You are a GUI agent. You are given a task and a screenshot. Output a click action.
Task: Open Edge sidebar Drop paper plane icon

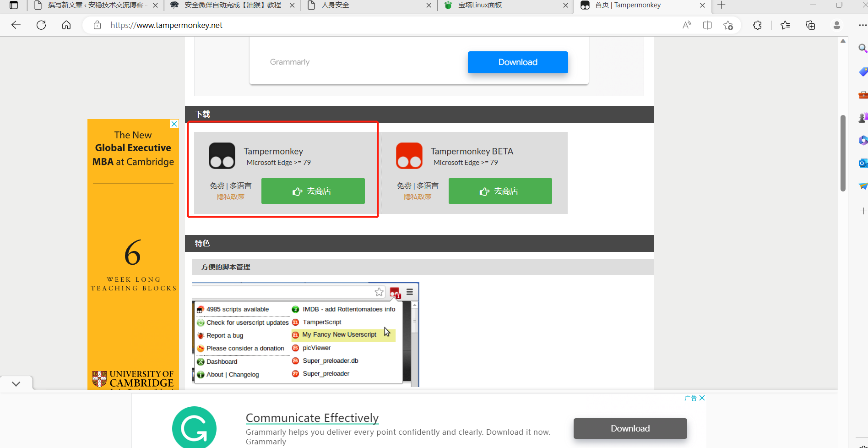[863, 186]
